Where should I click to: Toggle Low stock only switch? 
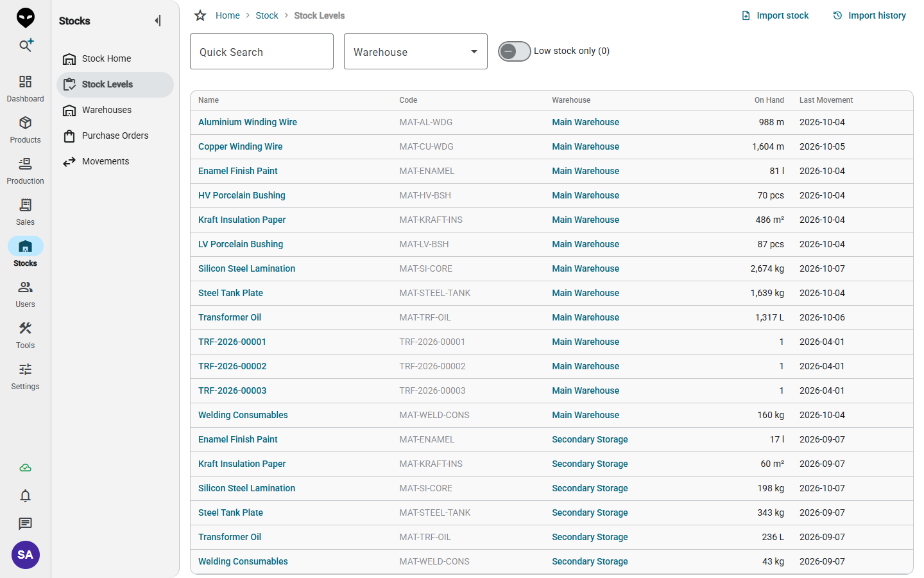tap(515, 51)
